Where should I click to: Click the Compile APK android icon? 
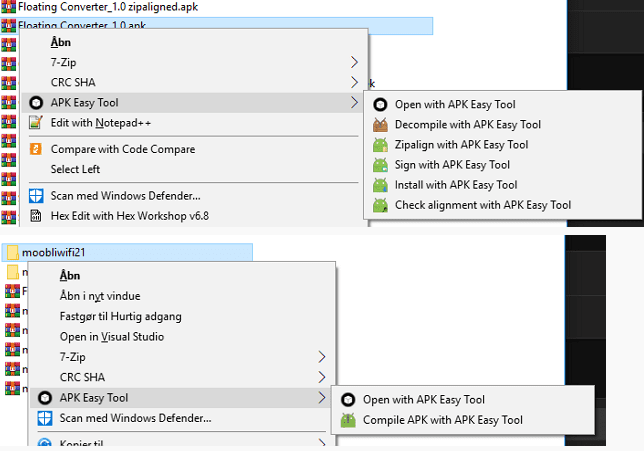click(x=348, y=420)
